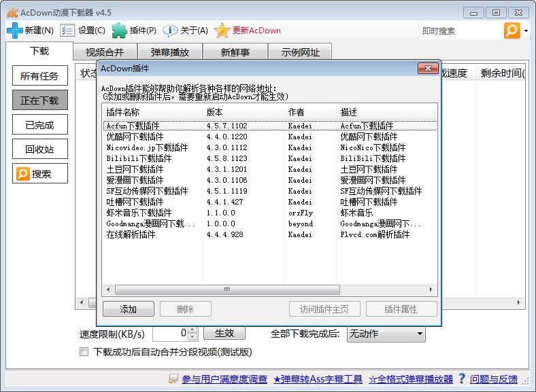Click the blue plus New task icon
This screenshot has height=392, width=536.
[14, 31]
